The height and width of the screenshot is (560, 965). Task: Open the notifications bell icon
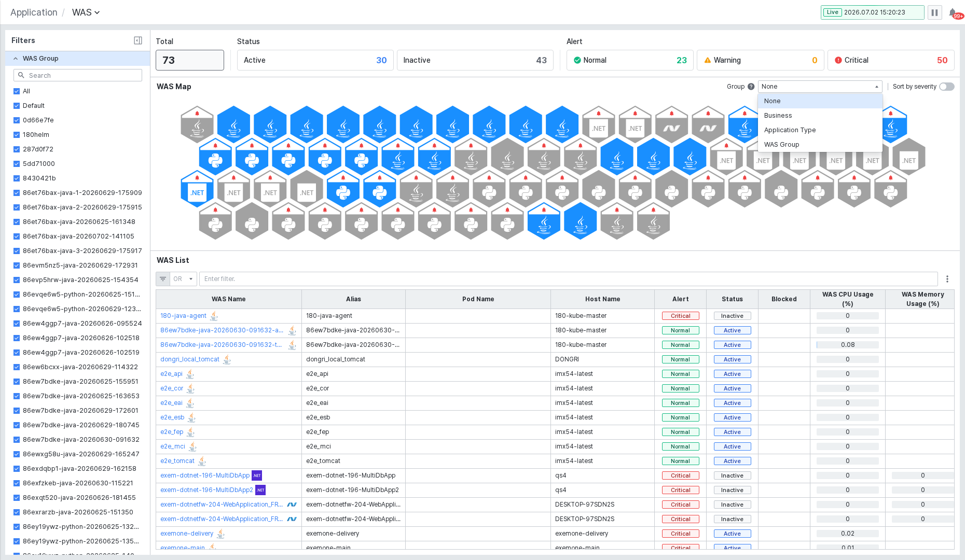(953, 12)
